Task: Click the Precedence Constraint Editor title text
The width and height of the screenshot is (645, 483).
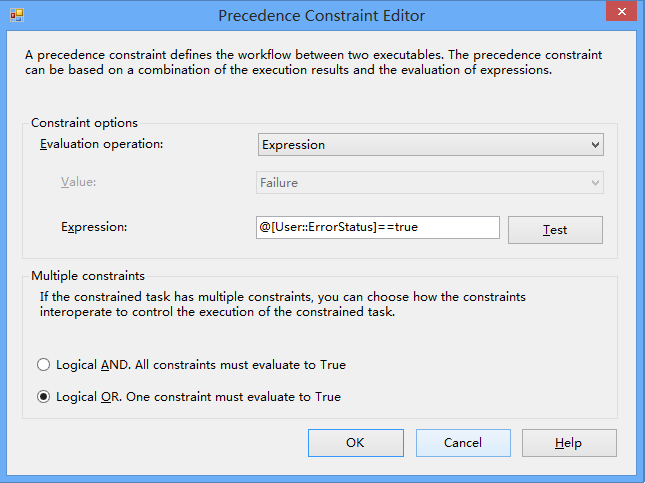Action: [x=321, y=15]
